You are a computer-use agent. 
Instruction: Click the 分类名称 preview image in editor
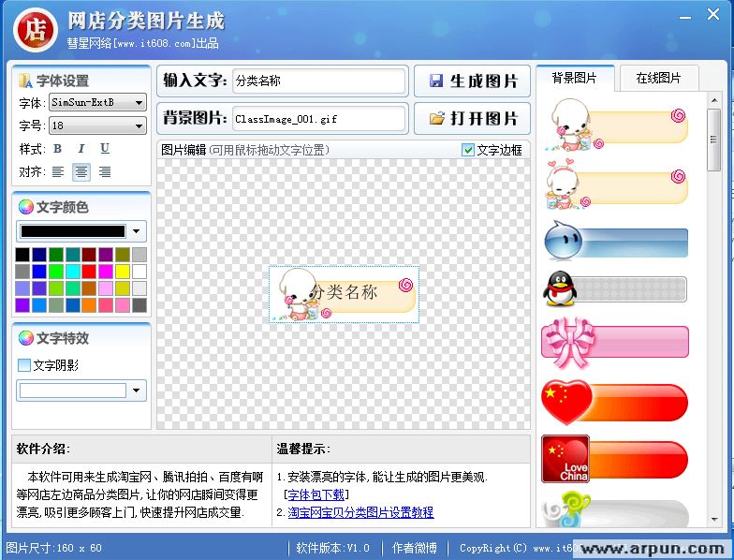[x=345, y=294]
